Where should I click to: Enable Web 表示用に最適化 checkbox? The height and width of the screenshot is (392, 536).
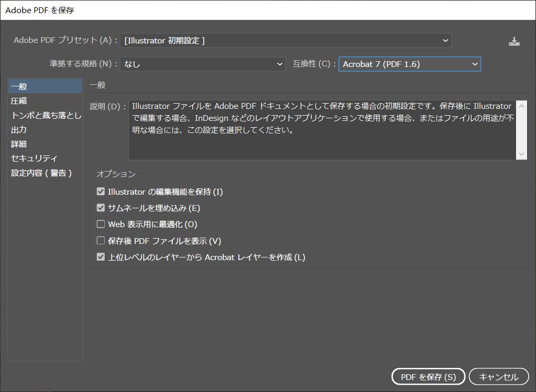(101, 224)
